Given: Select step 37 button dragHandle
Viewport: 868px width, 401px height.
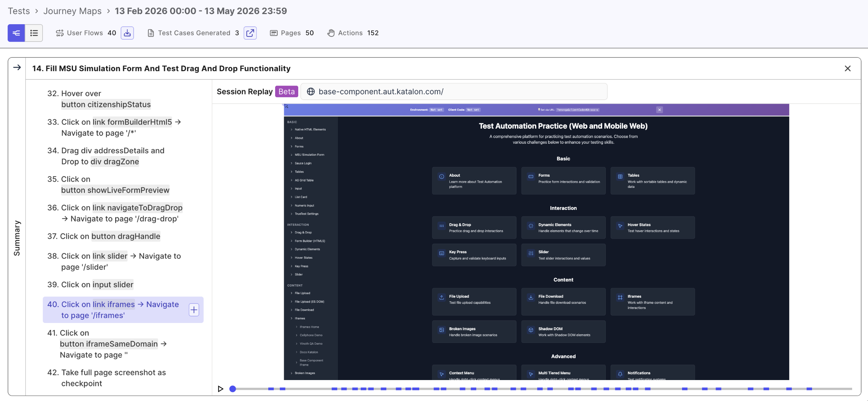Looking at the screenshot, I should click(123, 236).
